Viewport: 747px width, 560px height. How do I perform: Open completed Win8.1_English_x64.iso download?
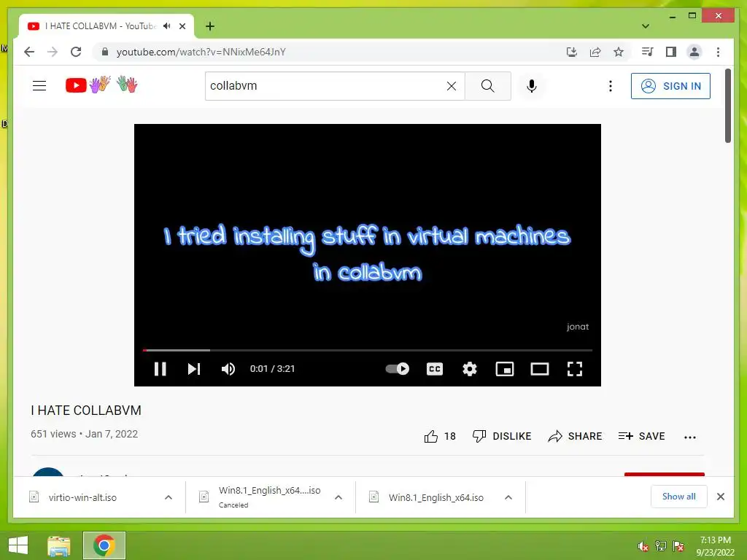click(x=436, y=497)
